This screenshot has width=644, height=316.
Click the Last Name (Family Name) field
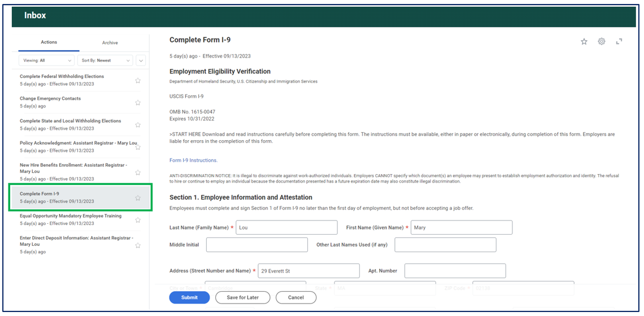pyautogui.click(x=286, y=228)
